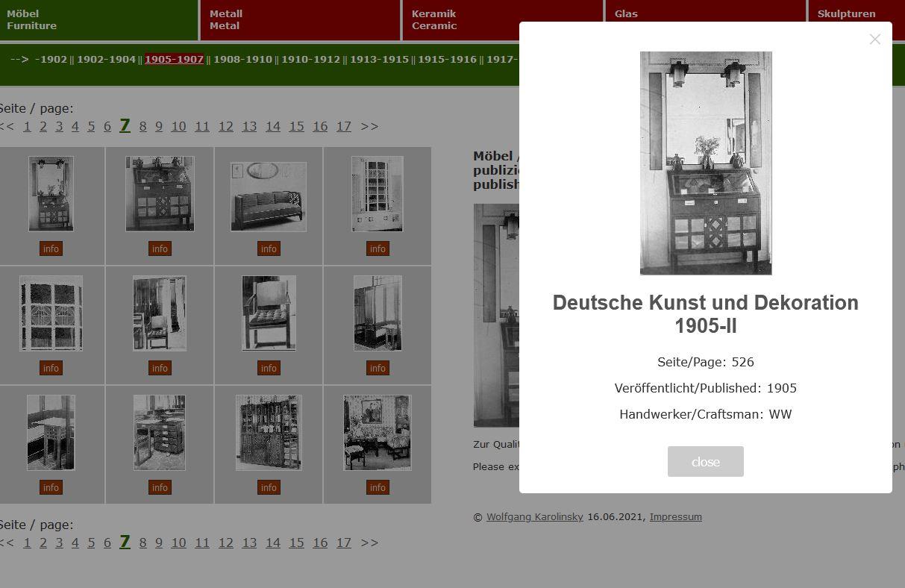Open the Wolfgang Karolinsky link
The image size is (905, 588).
(534, 517)
